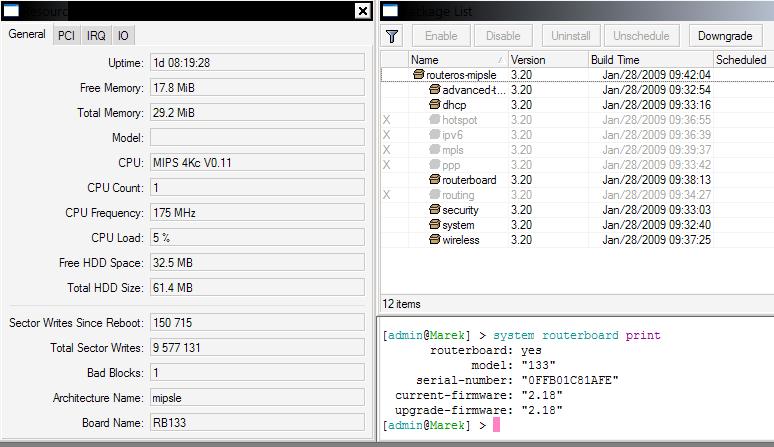The width and height of the screenshot is (774, 447).
Task: Click the Downgrade button
Action: pos(725,36)
